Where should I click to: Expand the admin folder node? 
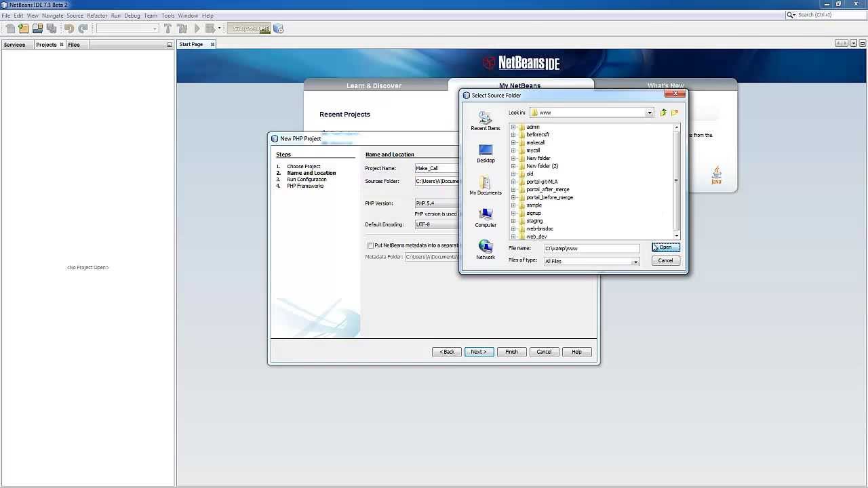[513, 127]
